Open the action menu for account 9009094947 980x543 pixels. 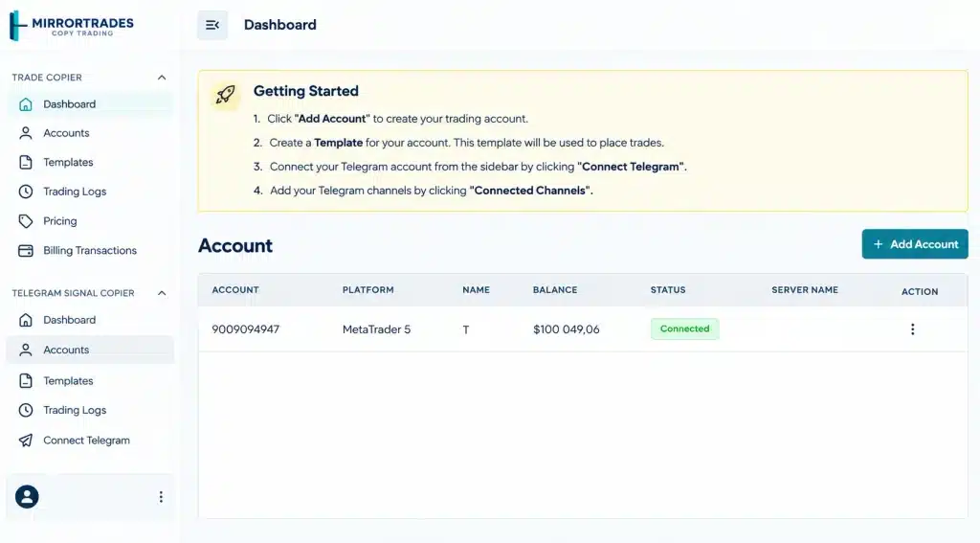[912, 329]
